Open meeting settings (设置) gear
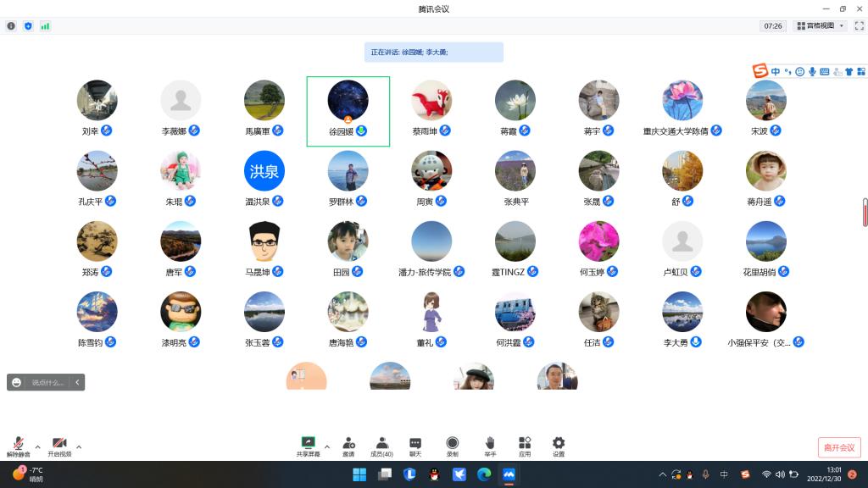 (x=559, y=446)
